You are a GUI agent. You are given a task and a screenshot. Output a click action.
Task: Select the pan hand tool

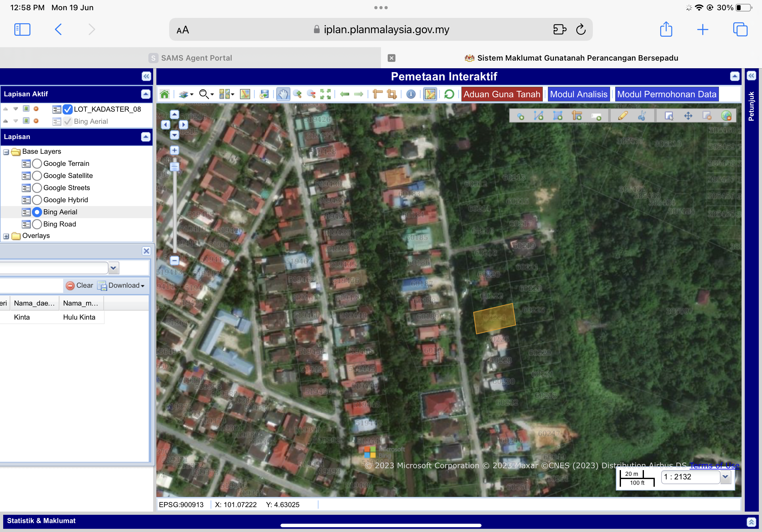[x=283, y=94]
